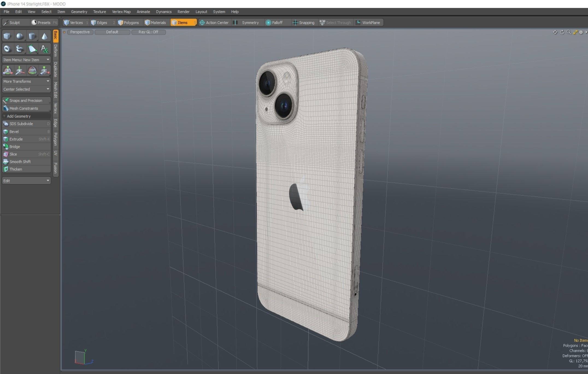Open the Geometry menu
Screen dimensions: 588x374
coord(79,12)
